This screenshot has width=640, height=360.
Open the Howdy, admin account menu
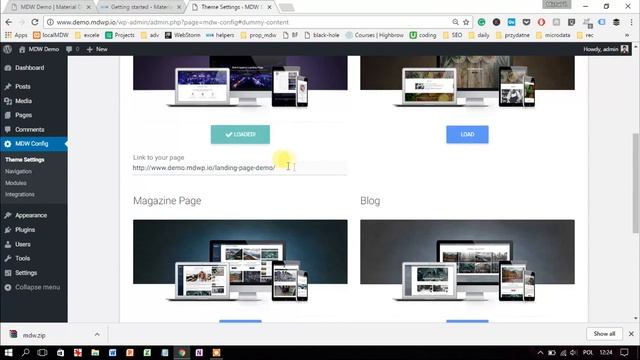tap(606, 49)
